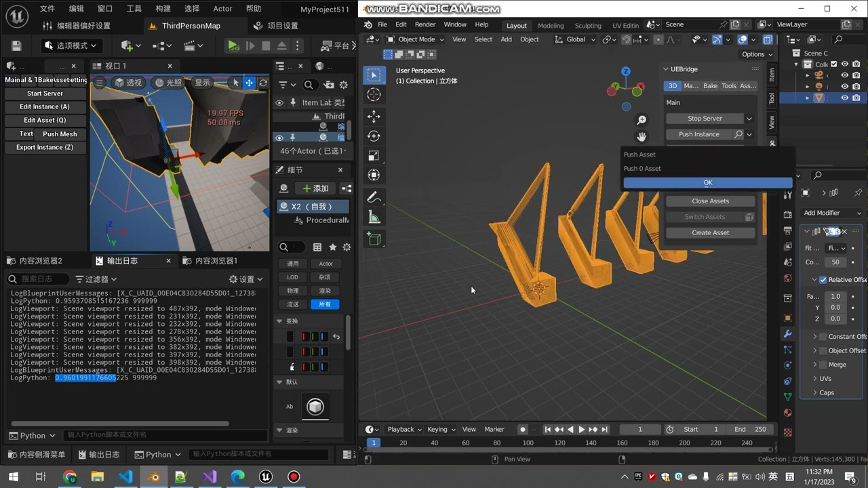Toggle visibility of Collection in Blender outliner
Screen dimensions: 868x488
(845, 64)
